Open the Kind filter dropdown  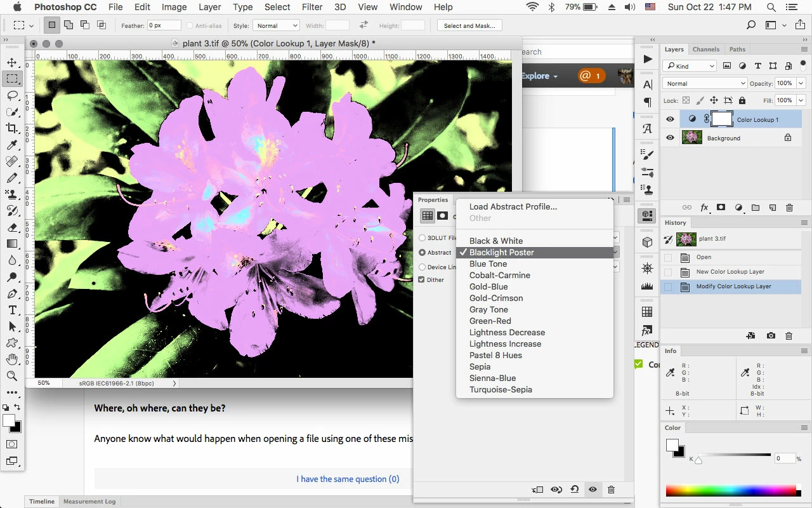tap(689, 66)
